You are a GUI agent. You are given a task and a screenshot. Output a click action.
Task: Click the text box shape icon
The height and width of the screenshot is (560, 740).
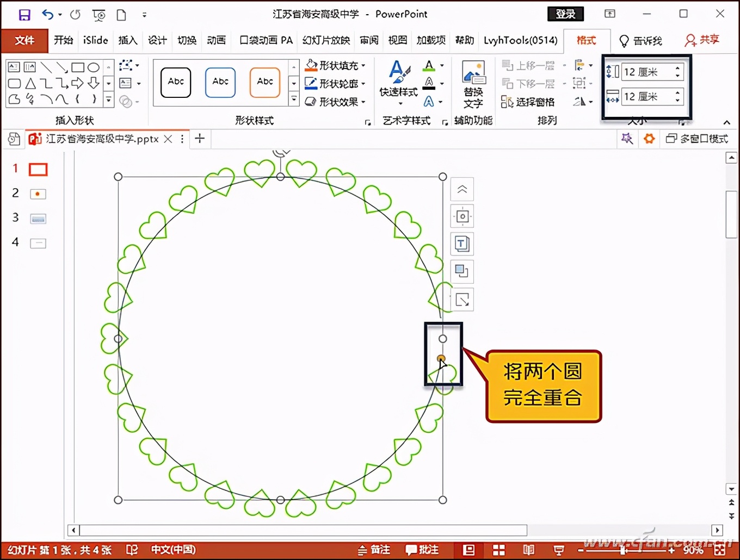pos(14,67)
